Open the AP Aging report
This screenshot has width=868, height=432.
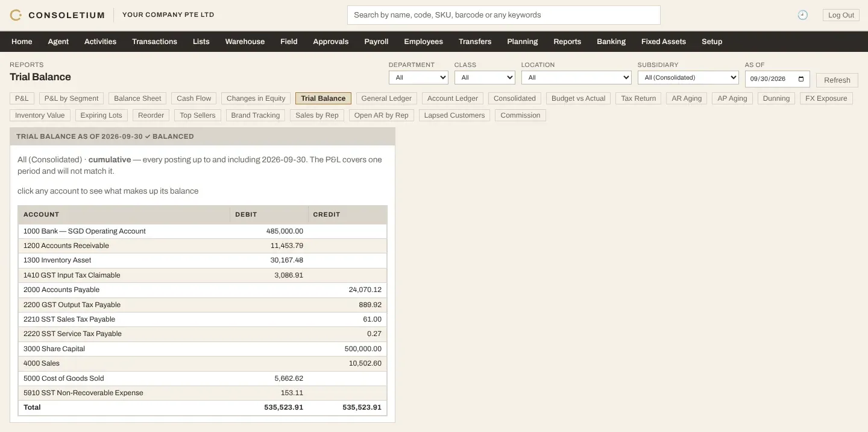[x=732, y=98]
